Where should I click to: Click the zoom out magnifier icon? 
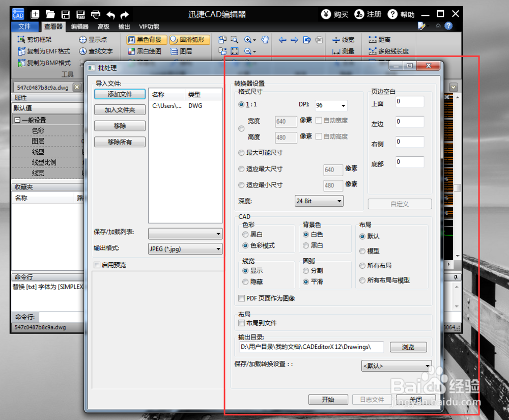(x=248, y=51)
